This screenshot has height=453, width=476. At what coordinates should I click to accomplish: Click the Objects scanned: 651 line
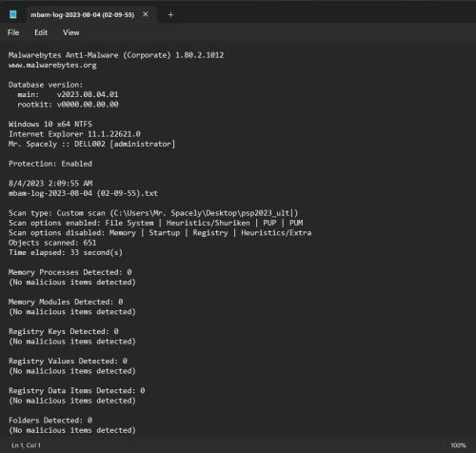52,243
